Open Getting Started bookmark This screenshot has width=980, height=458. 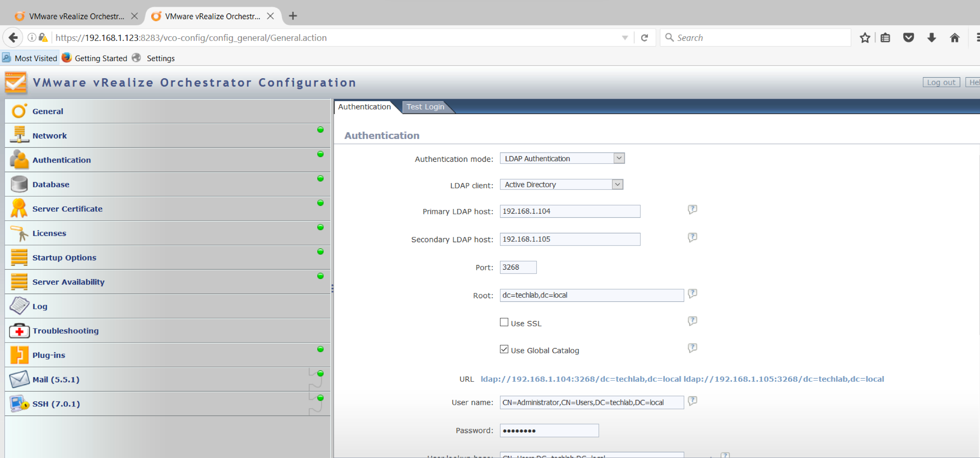[x=95, y=58]
